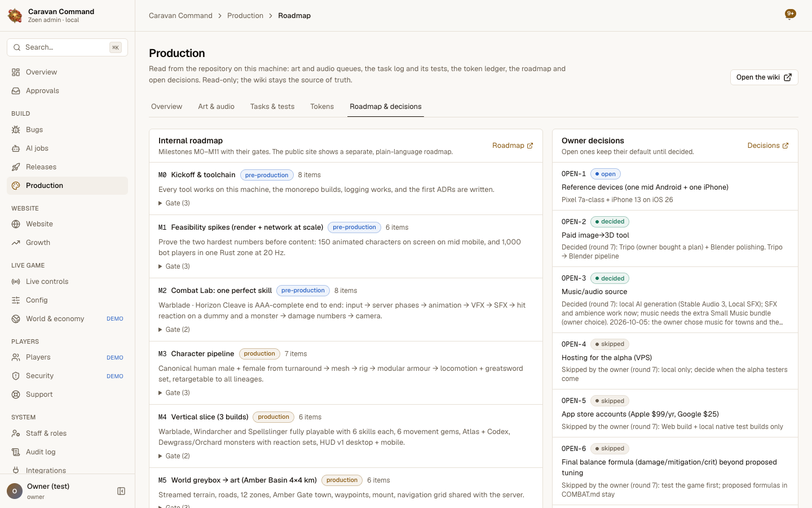Go to Production breadcrumb link
Screen dimensions: 812x508
tap(245, 16)
